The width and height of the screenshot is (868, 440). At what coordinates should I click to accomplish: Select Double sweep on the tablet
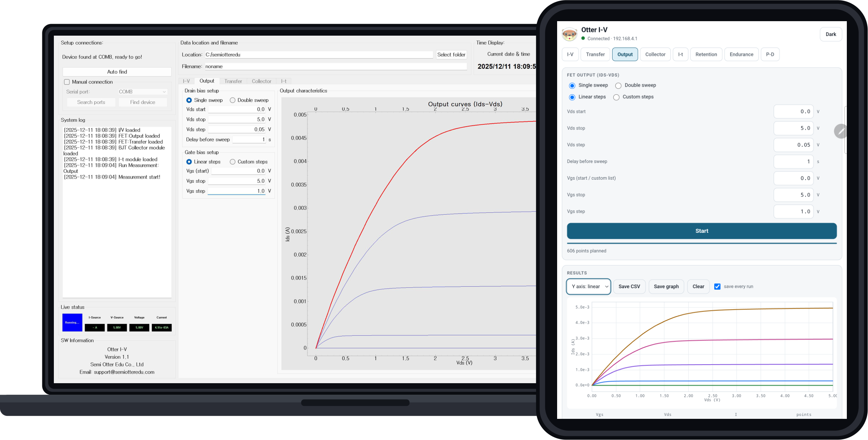click(618, 86)
